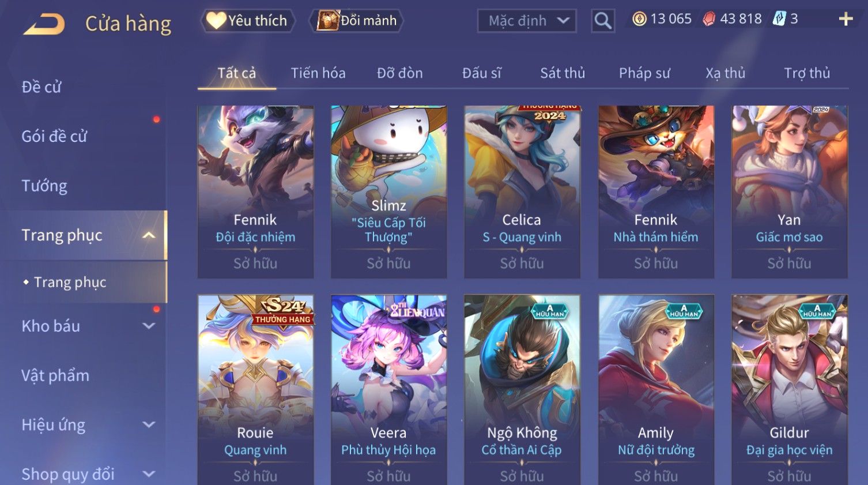This screenshot has height=485, width=868.
Task: Go to Gói đề cử menu
Action: 54,136
